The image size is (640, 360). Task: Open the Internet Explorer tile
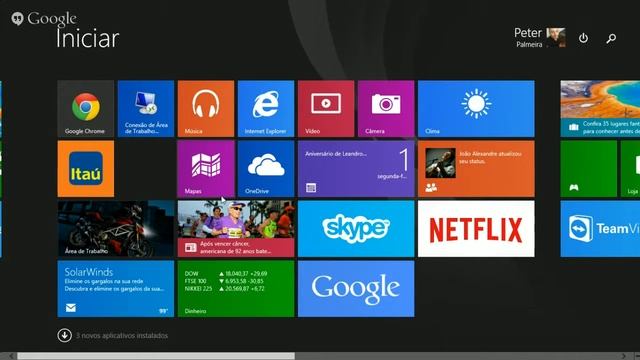click(266, 109)
